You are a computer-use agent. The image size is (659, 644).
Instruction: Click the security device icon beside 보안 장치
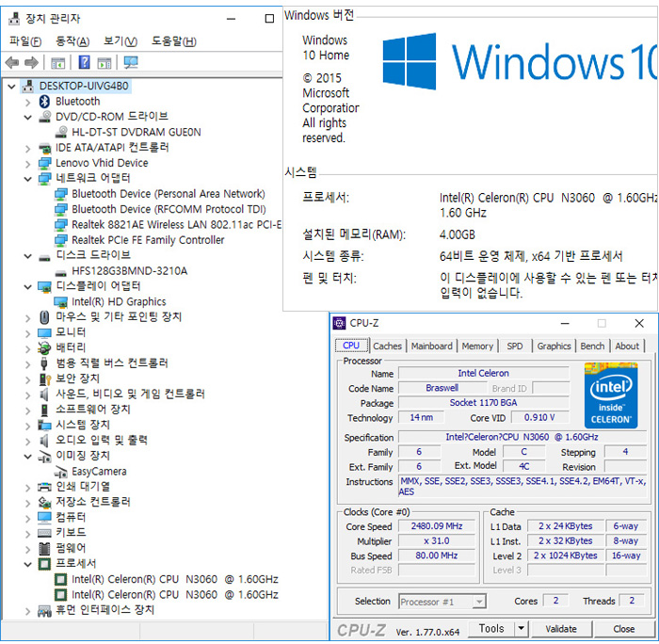44,378
